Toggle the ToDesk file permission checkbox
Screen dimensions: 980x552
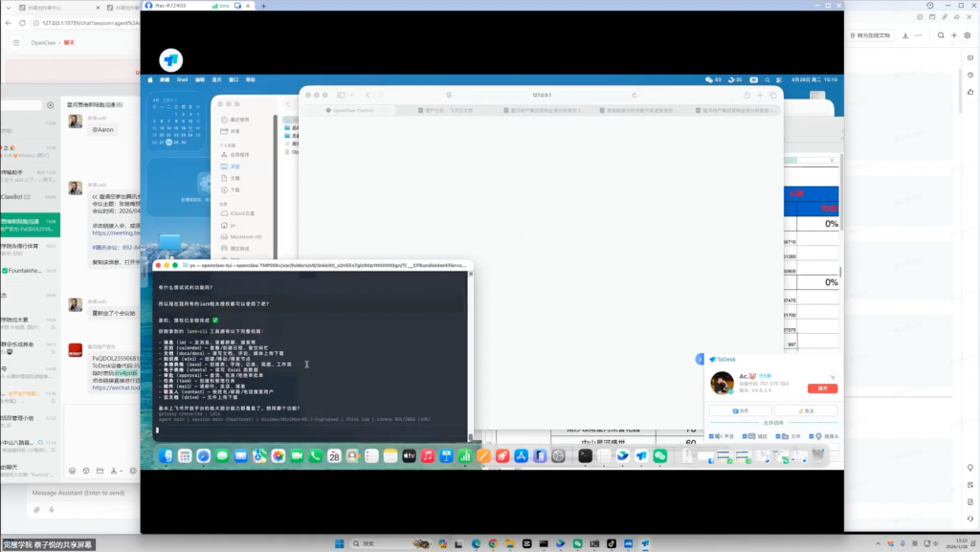[777, 436]
